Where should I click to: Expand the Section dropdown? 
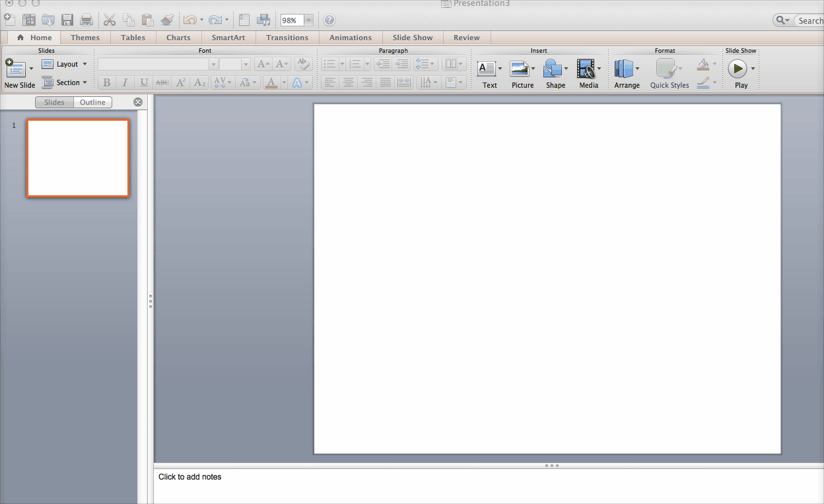pyautogui.click(x=64, y=82)
